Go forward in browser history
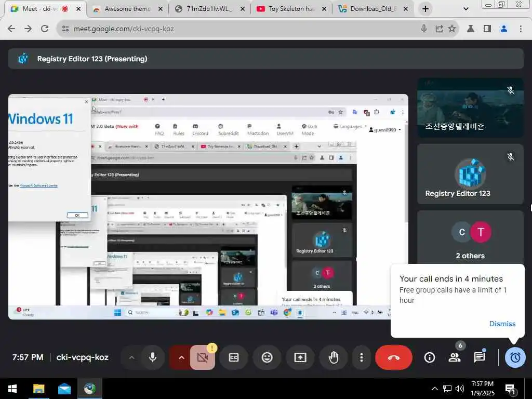This screenshot has height=399, width=532. click(x=28, y=29)
